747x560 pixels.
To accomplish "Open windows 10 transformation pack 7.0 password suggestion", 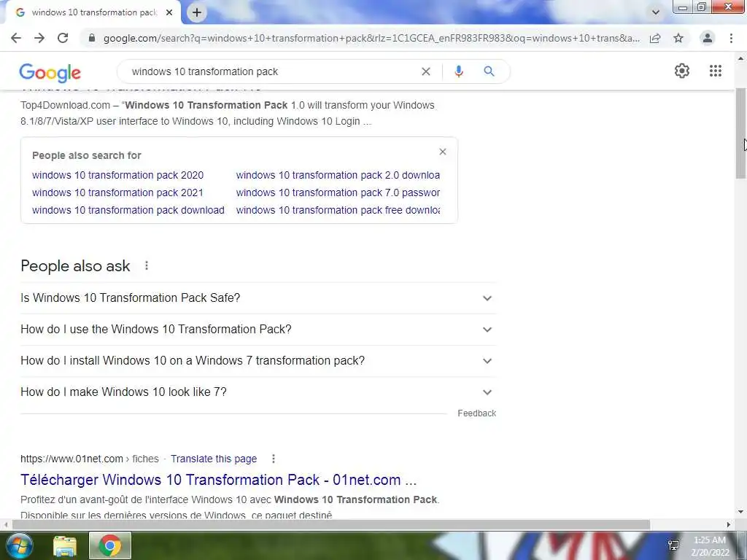I will [x=338, y=192].
